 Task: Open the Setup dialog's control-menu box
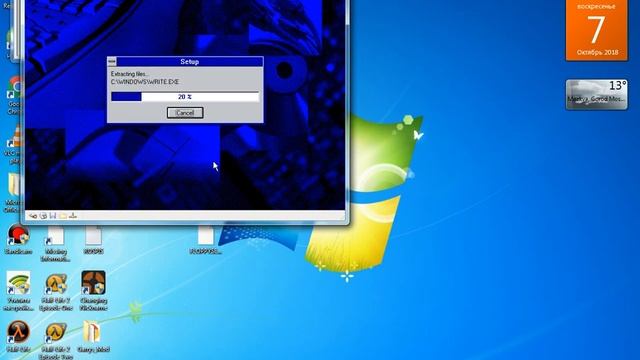(112, 62)
